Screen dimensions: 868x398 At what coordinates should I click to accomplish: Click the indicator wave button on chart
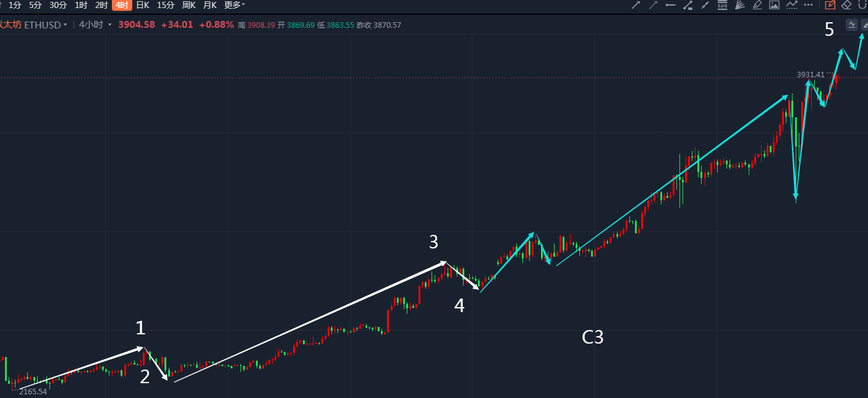pos(851,25)
